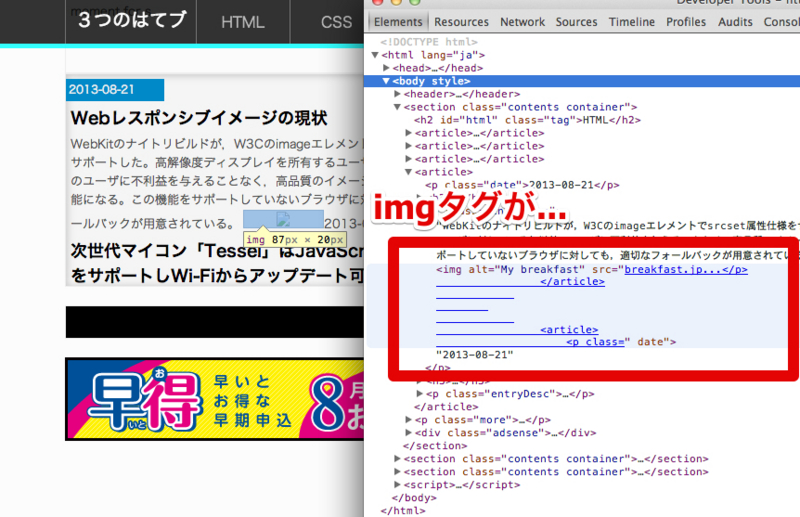Expand the head element node

pos(386,68)
